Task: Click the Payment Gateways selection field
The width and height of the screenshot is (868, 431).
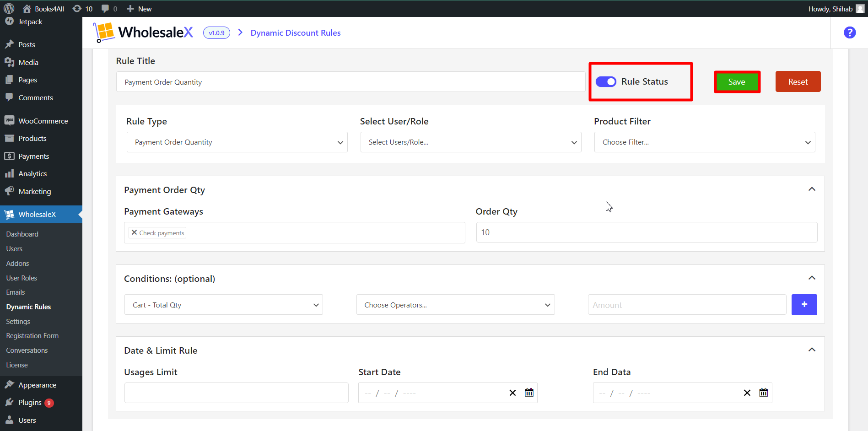Action: 295,232
